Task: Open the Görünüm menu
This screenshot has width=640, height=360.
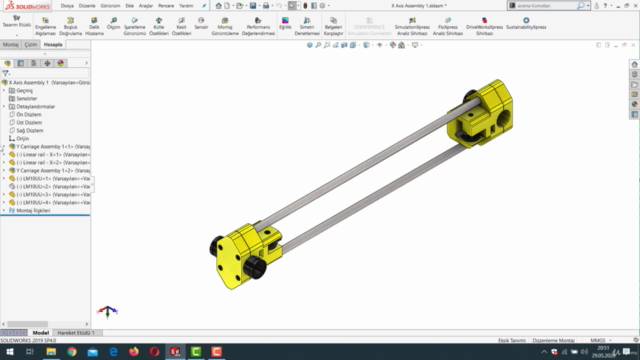Action: tap(110, 6)
